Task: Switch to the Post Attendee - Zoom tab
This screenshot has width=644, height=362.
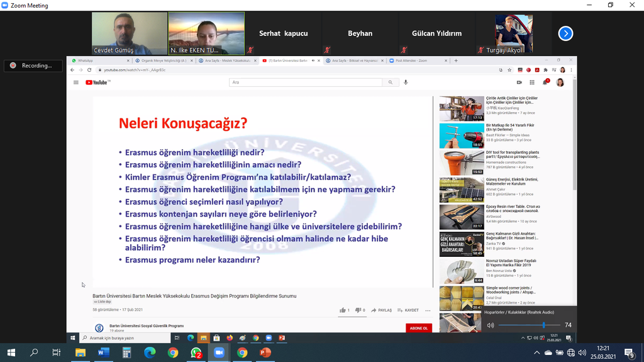Action: [418, 60]
